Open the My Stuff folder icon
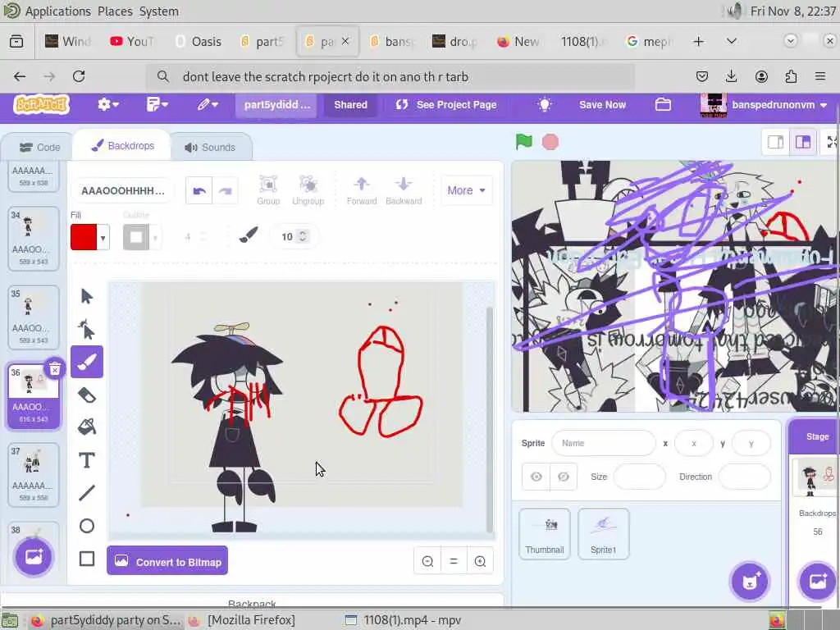 (663, 104)
